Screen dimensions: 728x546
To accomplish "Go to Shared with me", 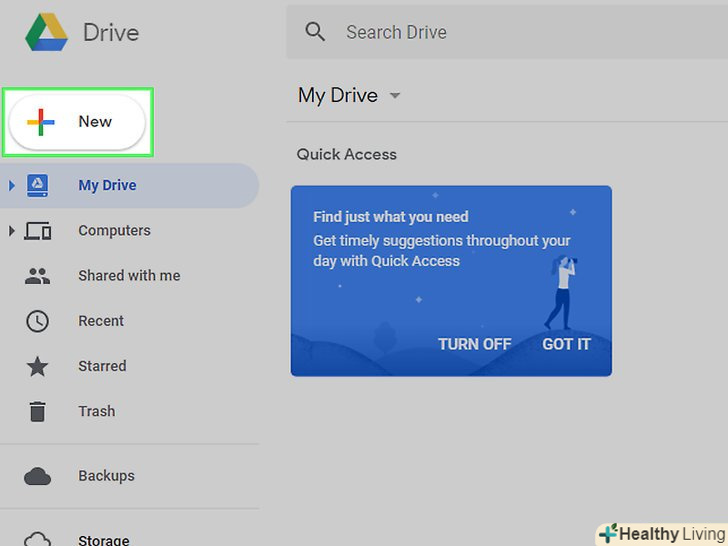I will click(x=129, y=276).
